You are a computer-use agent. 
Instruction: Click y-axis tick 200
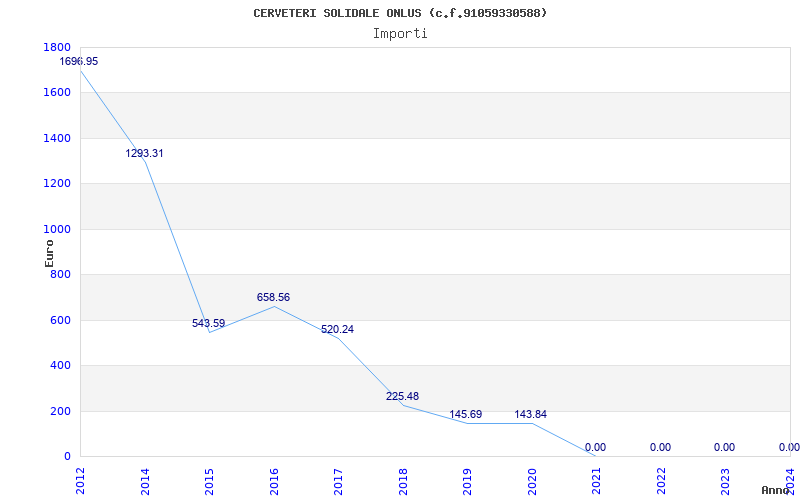click(60, 411)
